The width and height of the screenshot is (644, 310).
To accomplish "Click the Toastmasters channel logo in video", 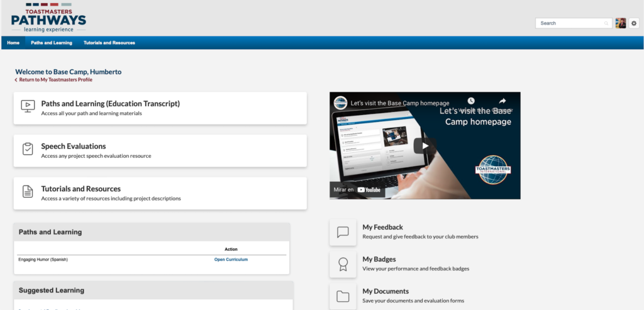I will tap(340, 103).
